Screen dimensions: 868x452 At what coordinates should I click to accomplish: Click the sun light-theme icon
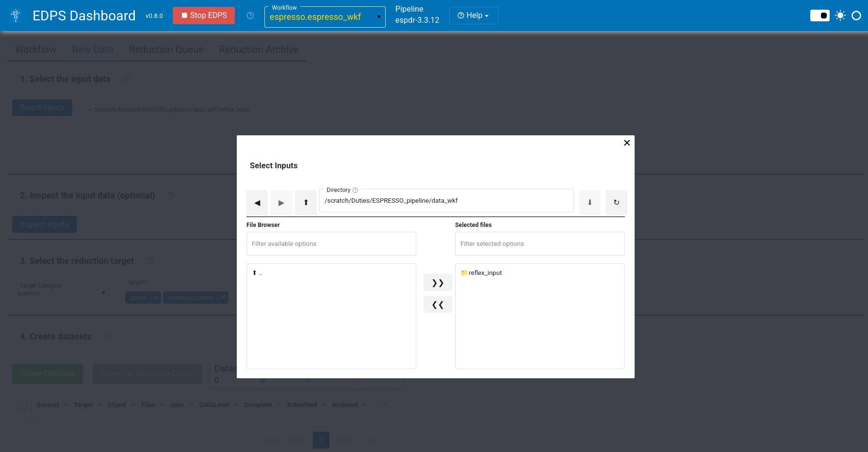tap(840, 16)
